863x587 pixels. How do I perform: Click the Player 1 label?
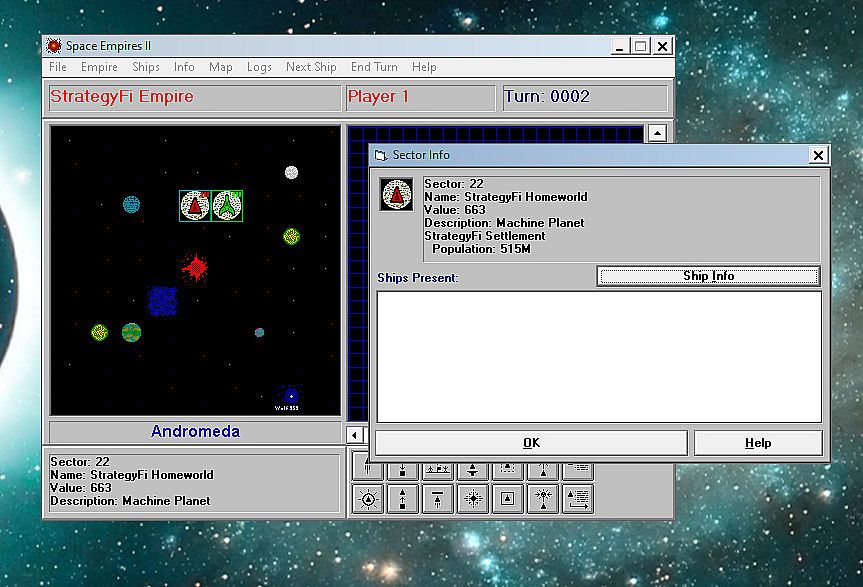pos(378,96)
